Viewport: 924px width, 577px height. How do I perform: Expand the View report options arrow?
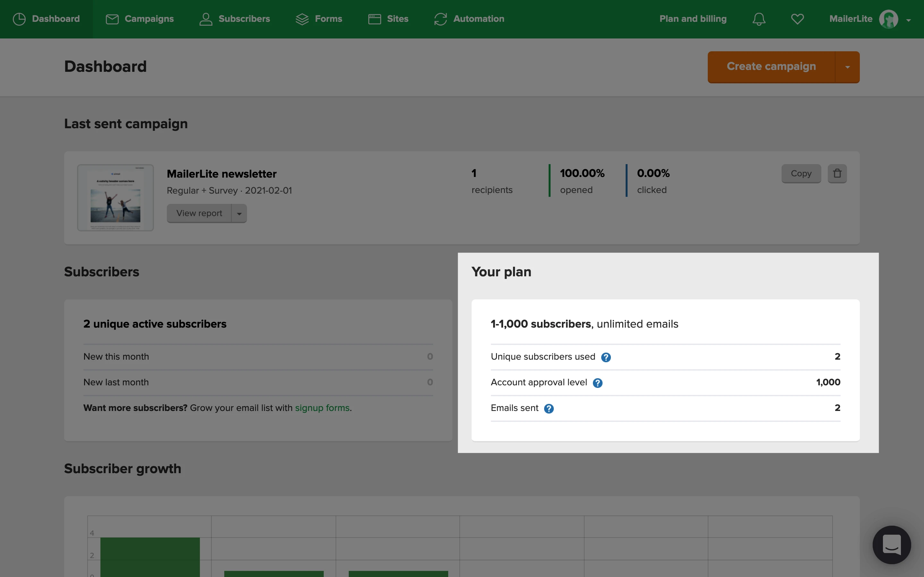[x=239, y=214]
